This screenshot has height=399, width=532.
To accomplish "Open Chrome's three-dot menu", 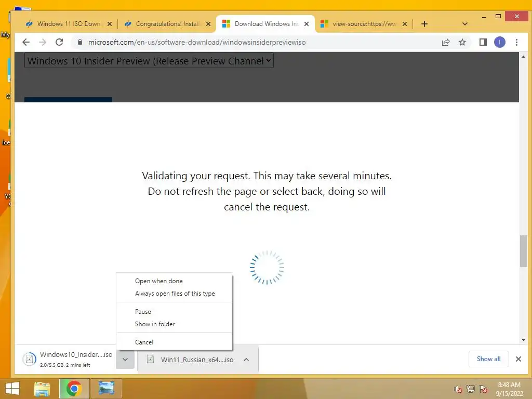I will [x=516, y=42].
